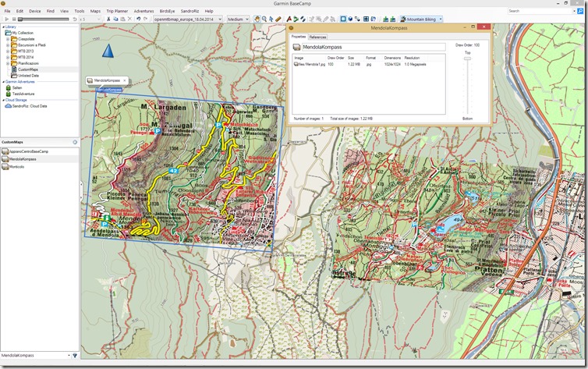The width and height of the screenshot is (588, 369).
Task: Open the bottom MendolaKompass filter dropdown arrow
Action: pos(69,355)
